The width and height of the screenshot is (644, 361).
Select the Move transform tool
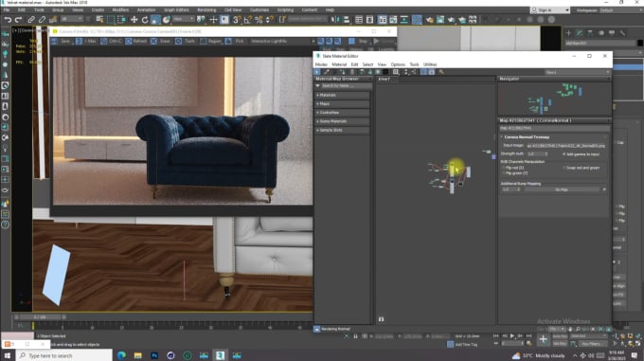click(134, 19)
